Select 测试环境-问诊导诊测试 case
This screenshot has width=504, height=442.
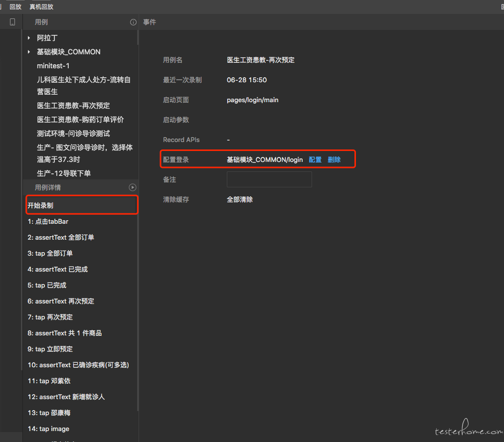point(73,134)
